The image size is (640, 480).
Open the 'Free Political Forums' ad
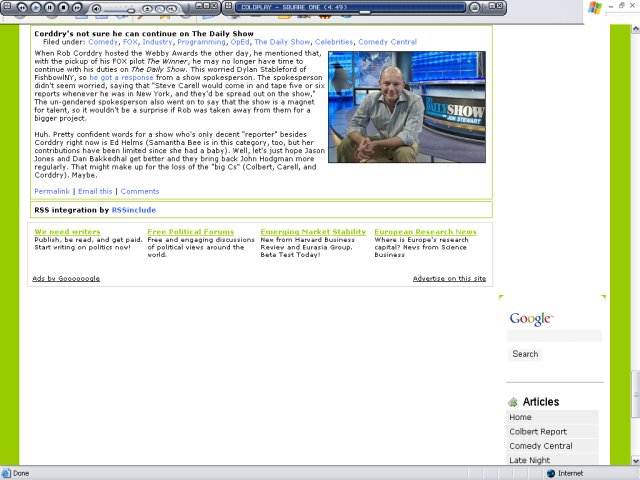pyautogui.click(x=191, y=232)
